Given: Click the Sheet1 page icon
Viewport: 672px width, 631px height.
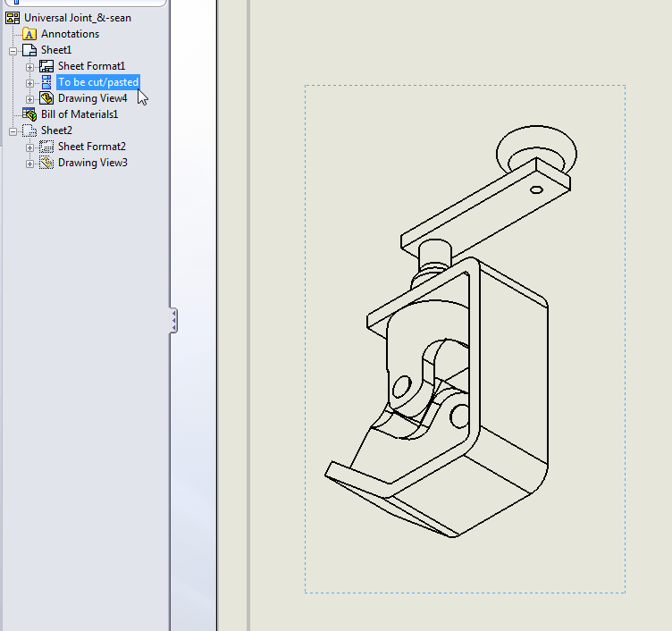Looking at the screenshot, I should tap(29, 50).
